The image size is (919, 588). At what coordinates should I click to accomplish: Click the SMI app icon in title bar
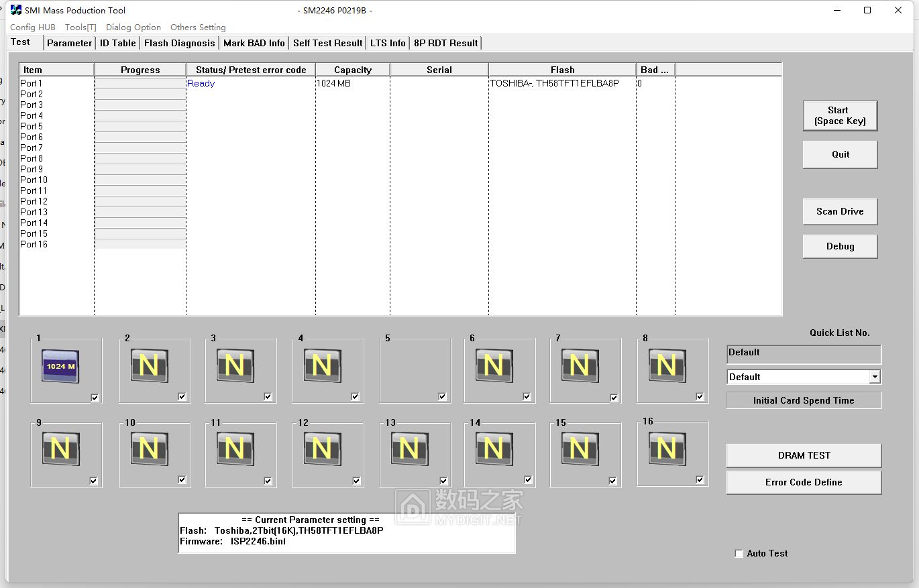coord(15,10)
